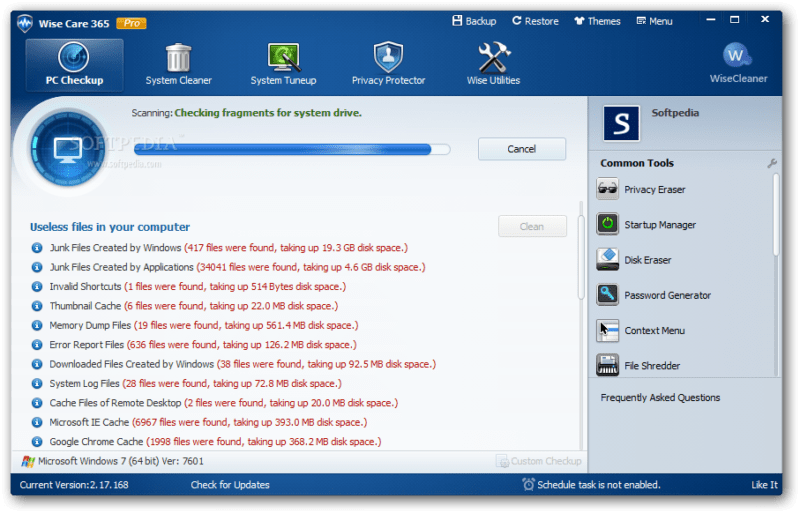Open the System Tuneup tab

point(283,65)
